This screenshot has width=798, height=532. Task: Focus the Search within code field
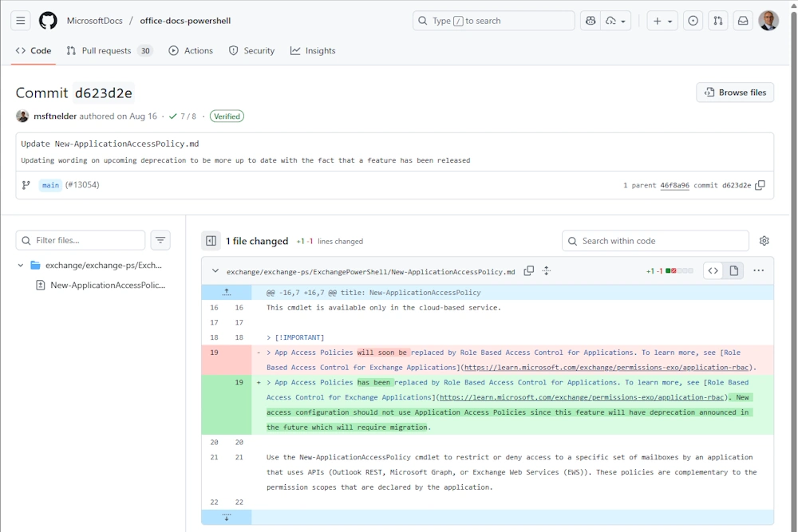point(662,241)
